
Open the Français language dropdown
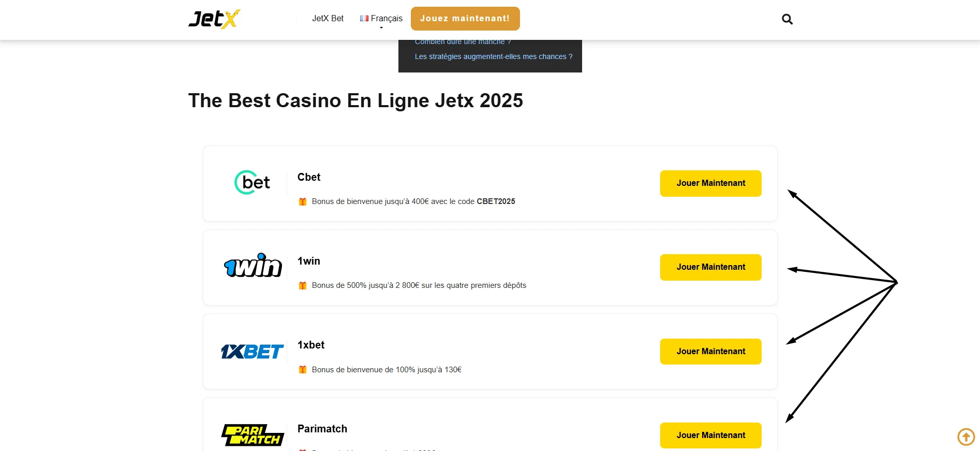click(387, 18)
